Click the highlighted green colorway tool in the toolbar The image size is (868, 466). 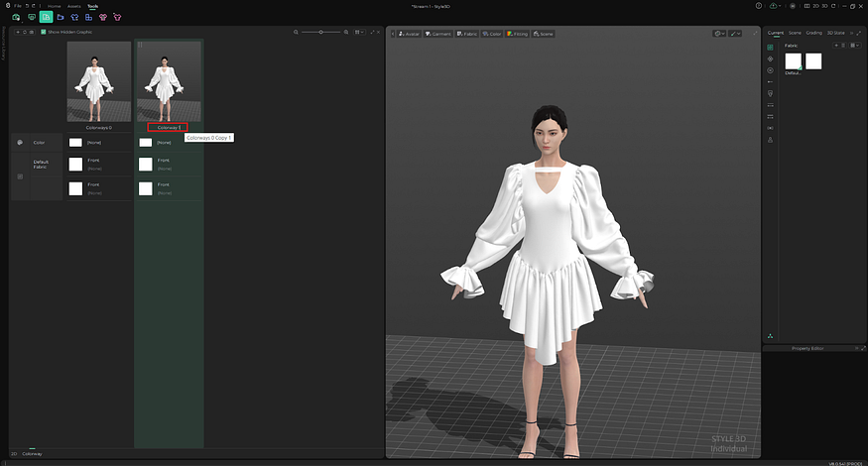46,17
